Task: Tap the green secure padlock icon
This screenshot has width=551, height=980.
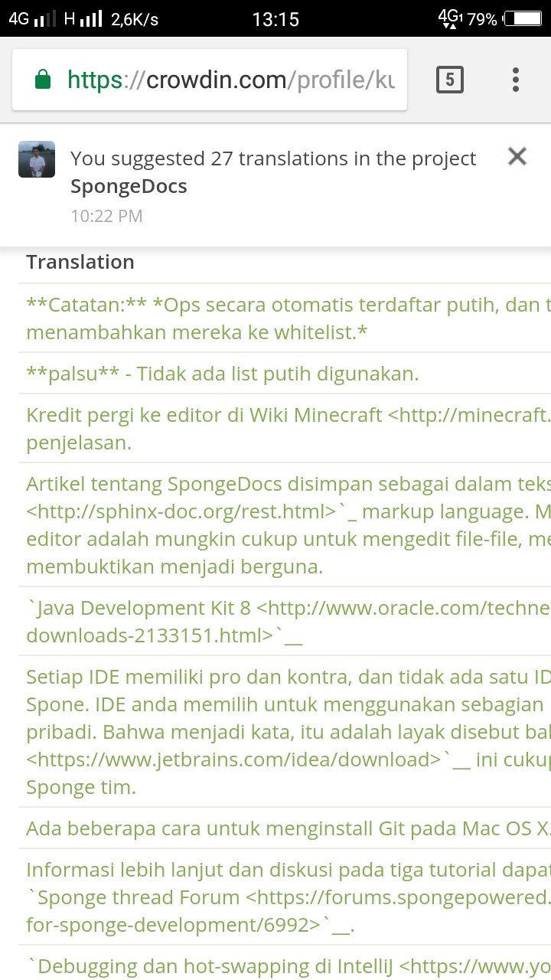Action: (x=43, y=80)
